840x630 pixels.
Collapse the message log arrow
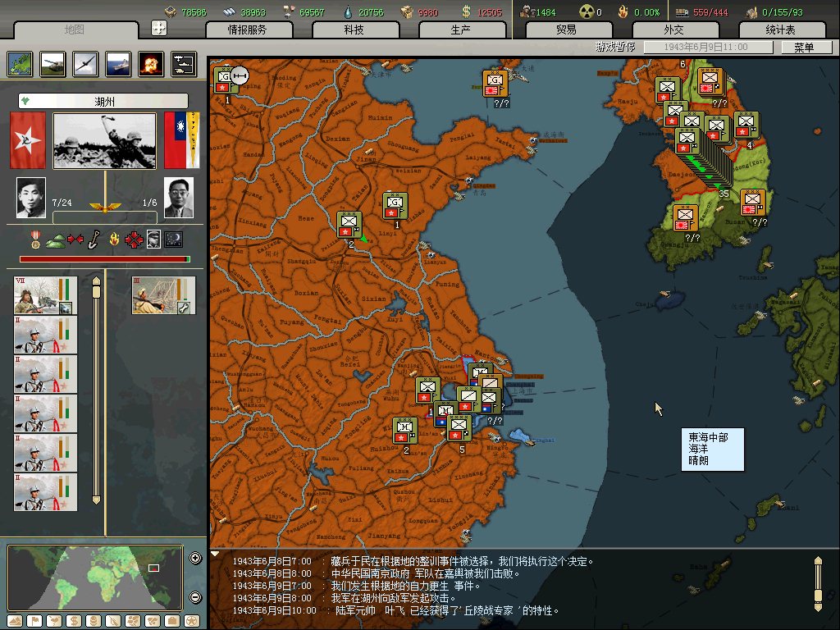[216, 554]
